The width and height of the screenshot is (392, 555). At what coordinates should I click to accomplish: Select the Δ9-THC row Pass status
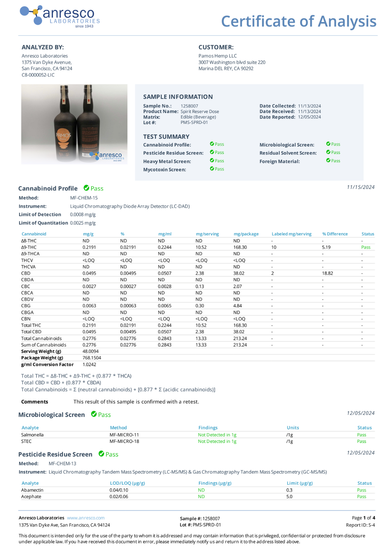366,247
